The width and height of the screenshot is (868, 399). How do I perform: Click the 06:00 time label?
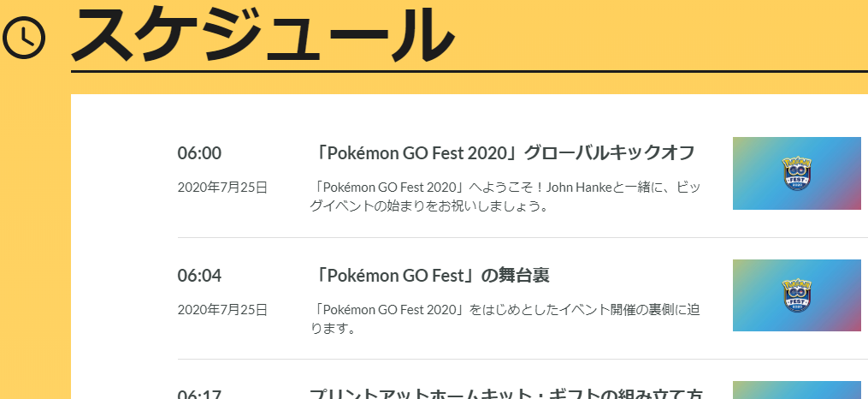point(199,153)
